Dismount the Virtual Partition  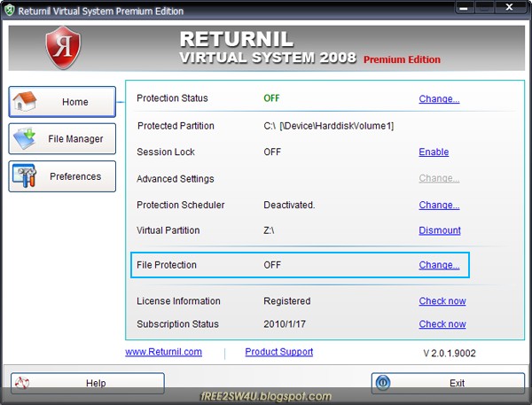pyautogui.click(x=440, y=230)
